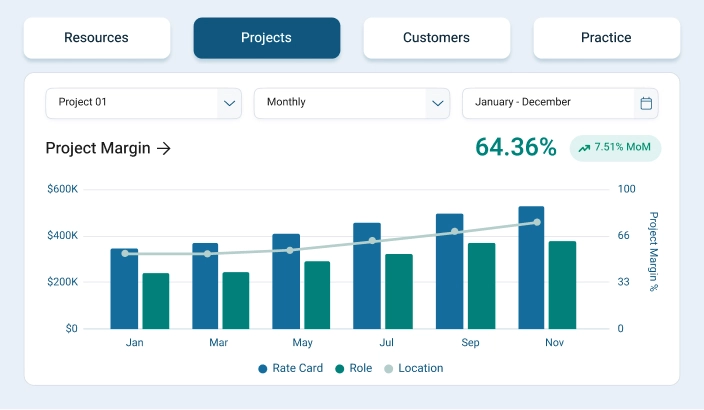
Task: Click the Project Margin heading
Action: coord(98,148)
